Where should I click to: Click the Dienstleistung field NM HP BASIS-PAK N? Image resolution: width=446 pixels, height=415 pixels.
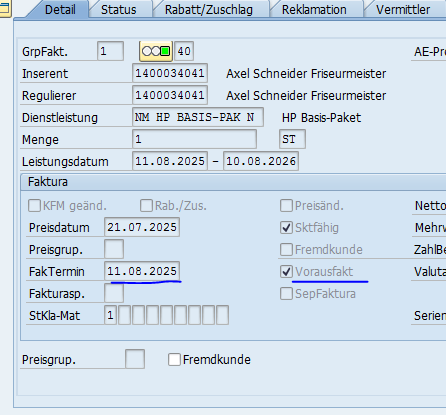click(x=198, y=117)
